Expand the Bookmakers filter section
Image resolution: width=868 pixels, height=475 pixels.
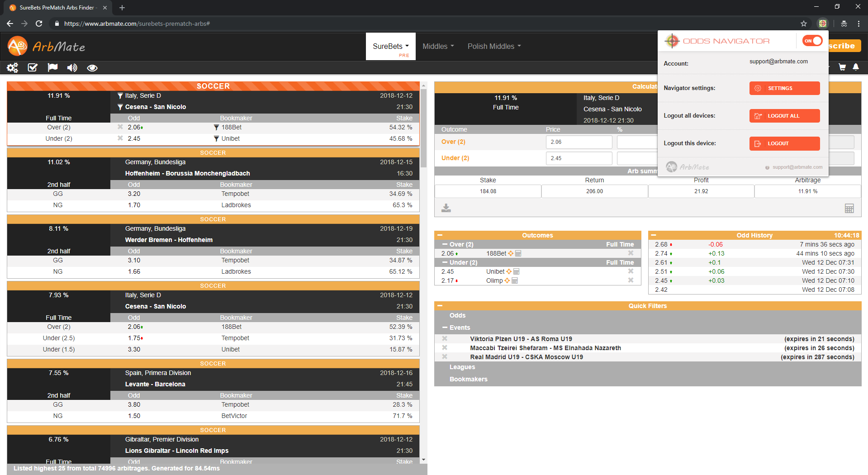(468, 379)
